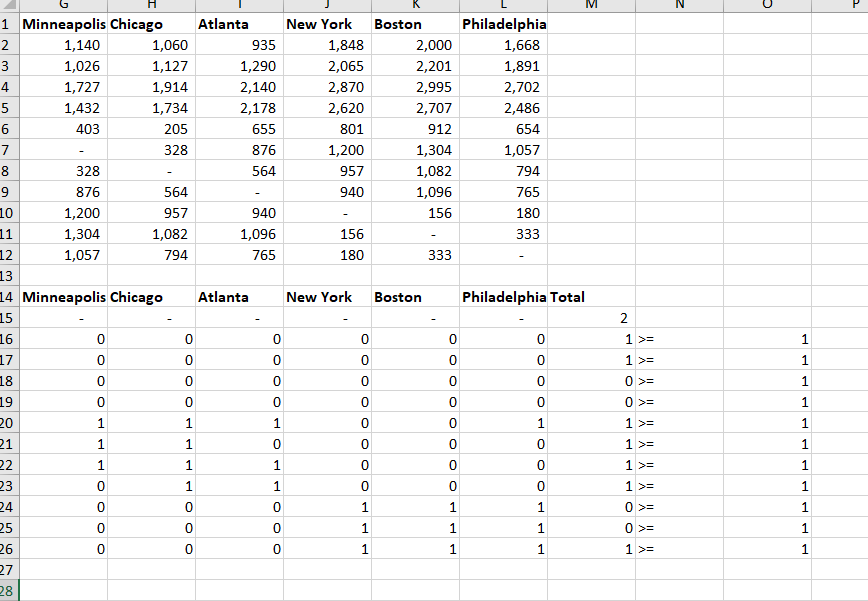Click the cell with value 1,060
The height and width of the screenshot is (601, 868).
click(x=151, y=45)
